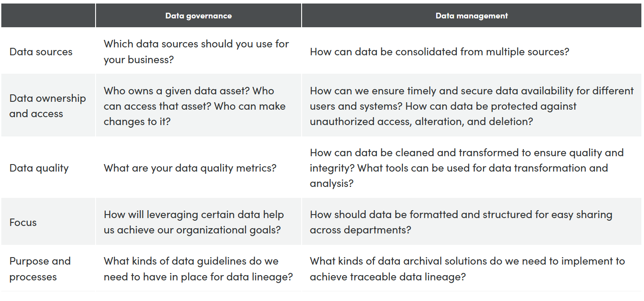Viewport: 644px width, 301px height.
Task: Select the Data management column header
Action: point(471,16)
